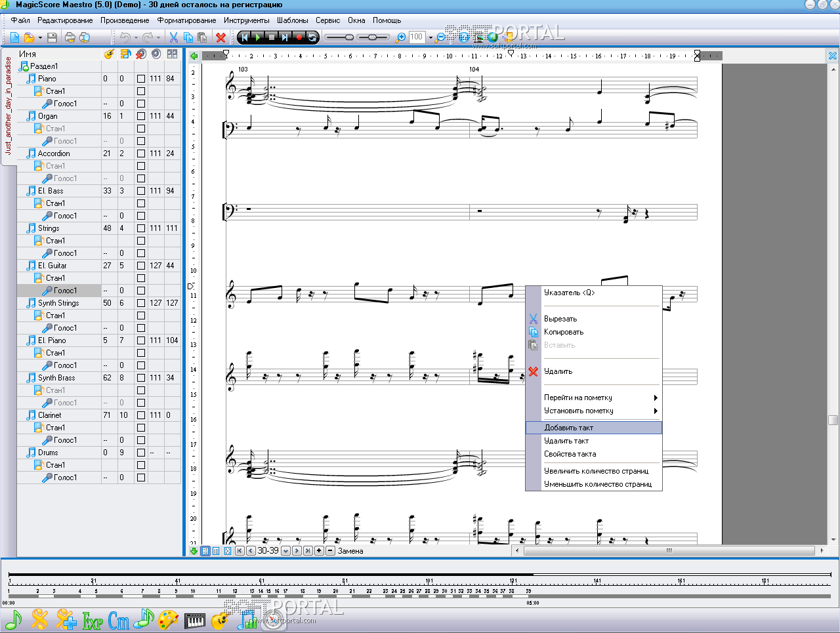The width and height of the screenshot is (840, 633).
Task: Open the 'Файл' menu
Action: (x=20, y=20)
